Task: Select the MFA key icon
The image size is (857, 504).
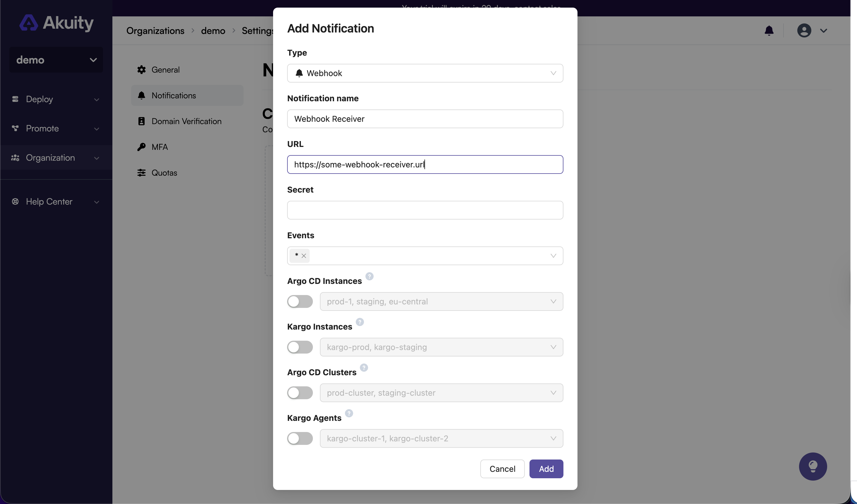Action: 142,147
